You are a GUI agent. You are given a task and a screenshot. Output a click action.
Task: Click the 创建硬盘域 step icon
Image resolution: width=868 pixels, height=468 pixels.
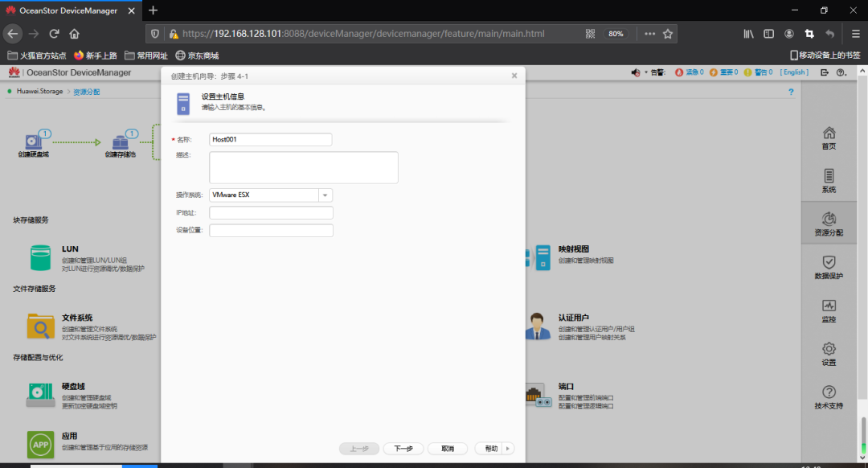pyautogui.click(x=33, y=142)
